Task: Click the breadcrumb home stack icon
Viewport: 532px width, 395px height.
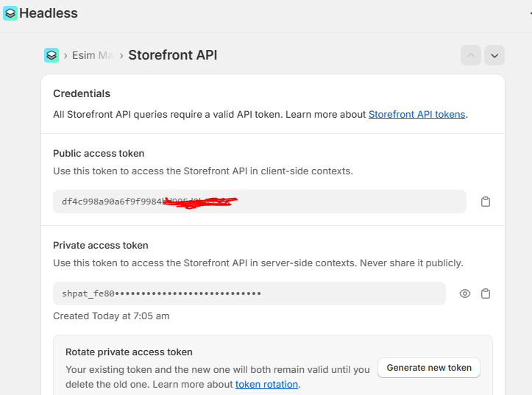Action: pos(51,55)
